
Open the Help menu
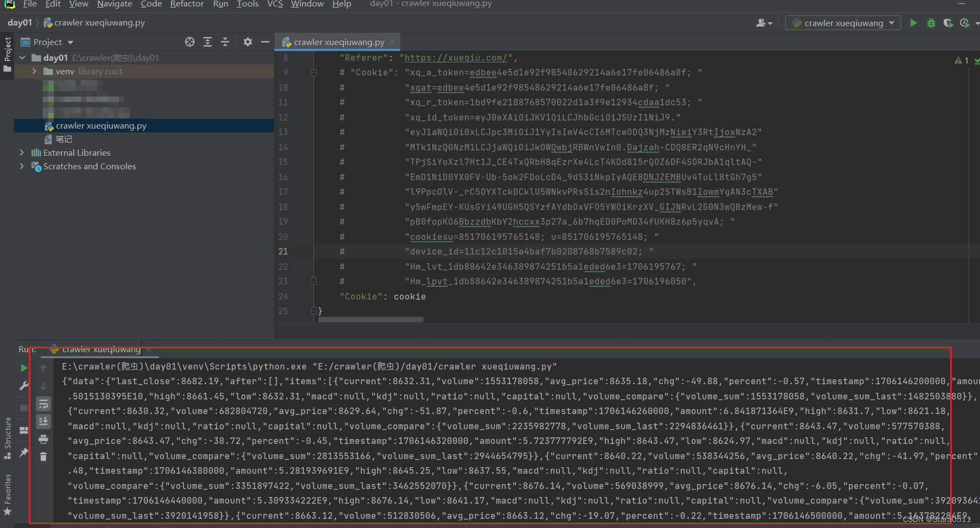tap(342, 4)
